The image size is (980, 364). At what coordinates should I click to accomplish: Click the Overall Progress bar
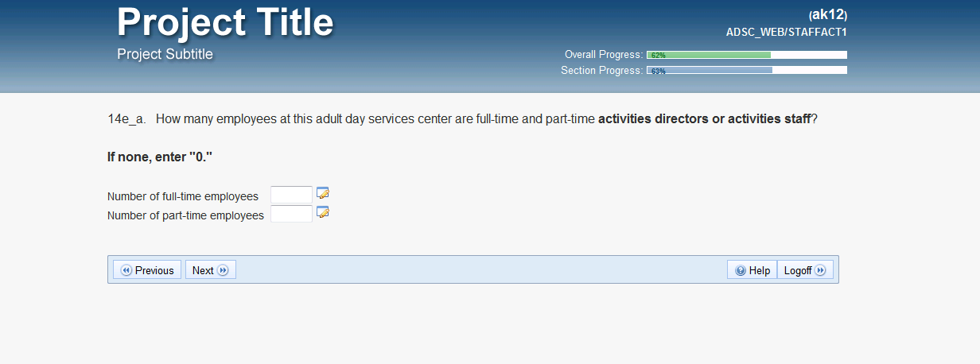pyautogui.click(x=746, y=55)
